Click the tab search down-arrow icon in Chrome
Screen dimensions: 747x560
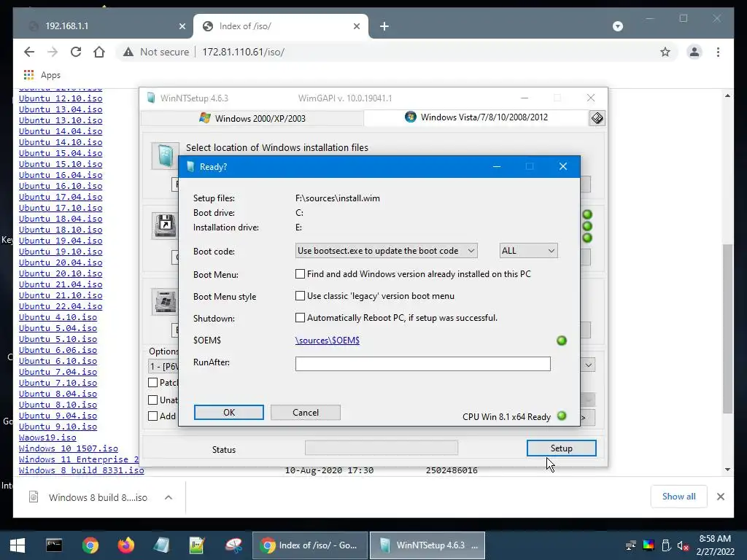617,26
